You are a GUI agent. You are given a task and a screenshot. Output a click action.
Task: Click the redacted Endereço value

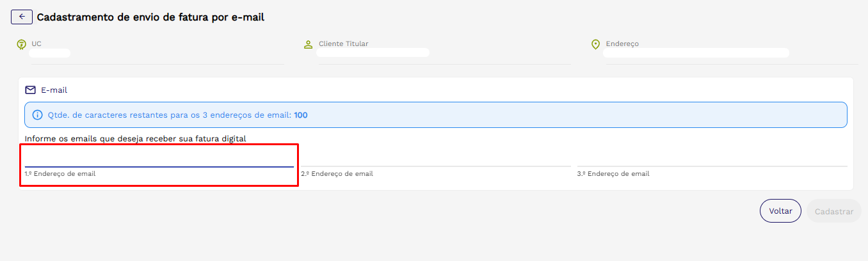click(x=696, y=53)
